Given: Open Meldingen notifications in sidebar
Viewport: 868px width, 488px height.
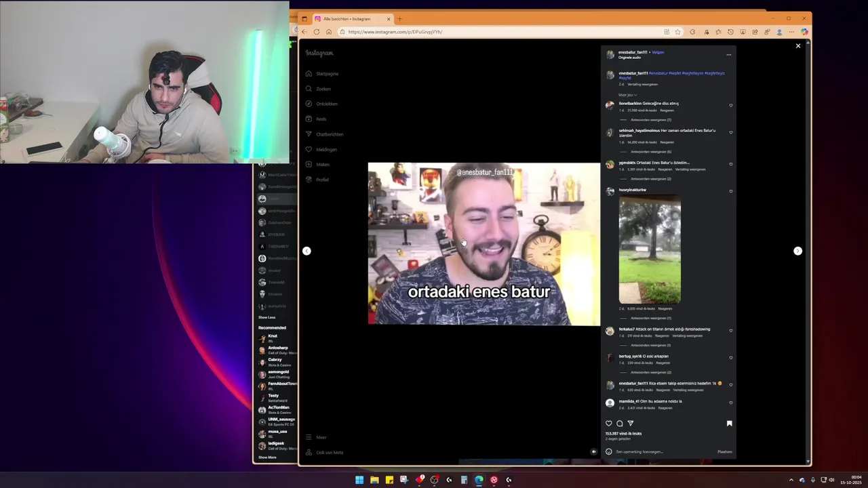Looking at the screenshot, I should (321, 149).
